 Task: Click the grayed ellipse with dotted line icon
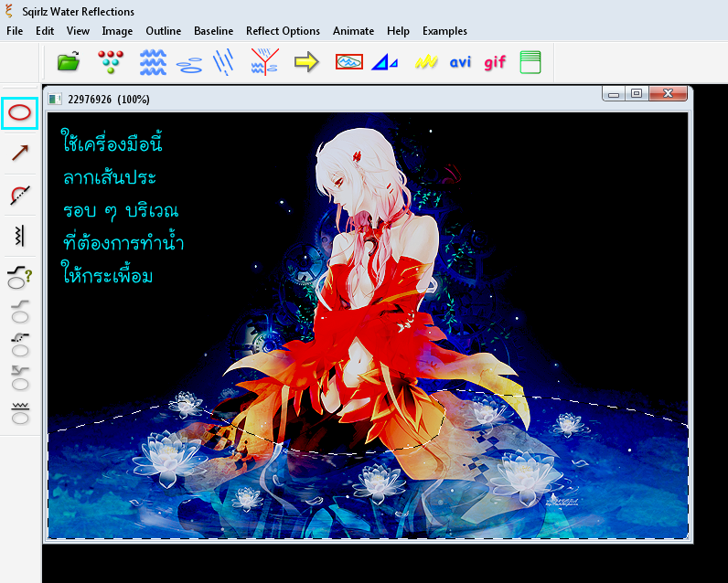tap(20, 345)
